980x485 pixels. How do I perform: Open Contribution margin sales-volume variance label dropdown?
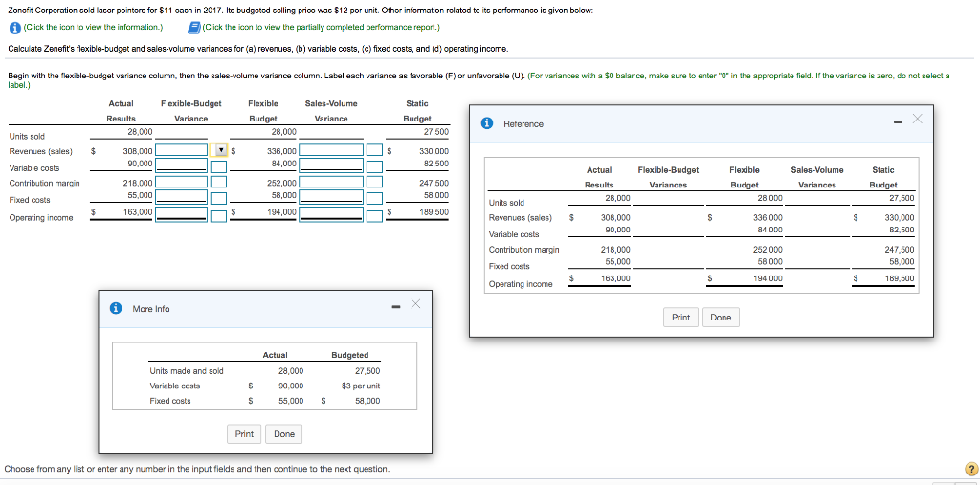pos(374,183)
